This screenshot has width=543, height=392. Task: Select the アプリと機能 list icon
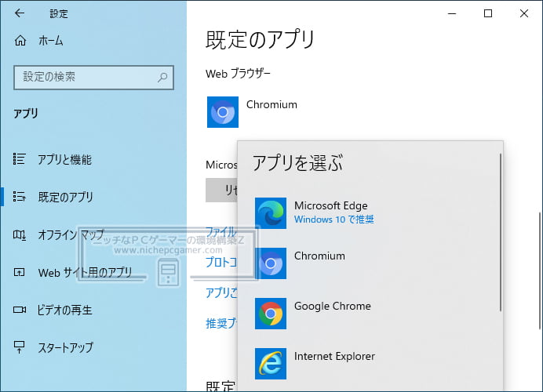pyautogui.click(x=19, y=159)
